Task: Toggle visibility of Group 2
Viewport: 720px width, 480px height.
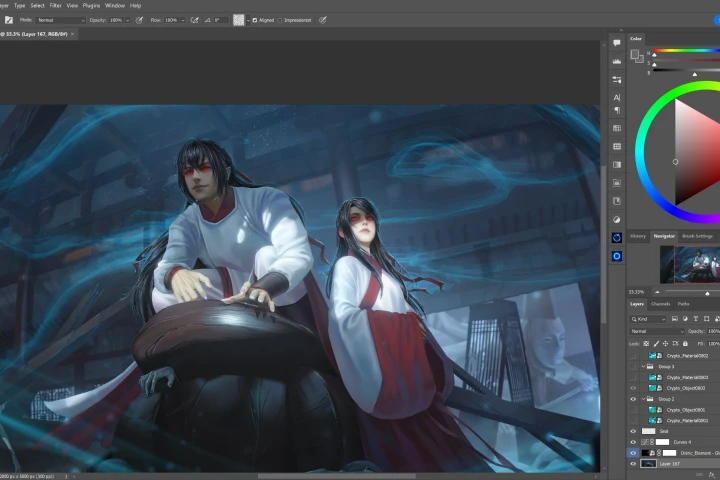Action: click(x=633, y=399)
